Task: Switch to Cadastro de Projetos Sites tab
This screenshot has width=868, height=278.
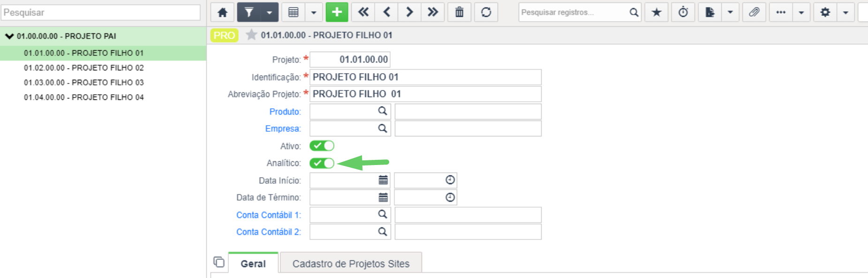Action: (x=351, y=263)
